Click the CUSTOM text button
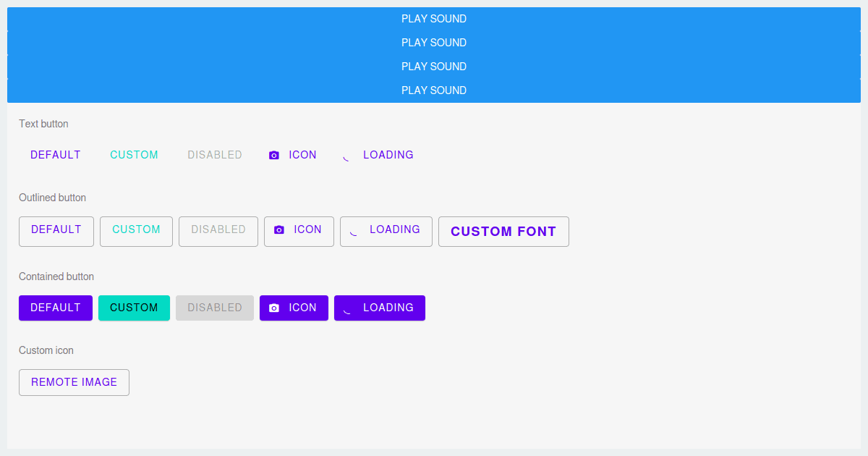This screenshot has width=868, height=456. (134, 154)
